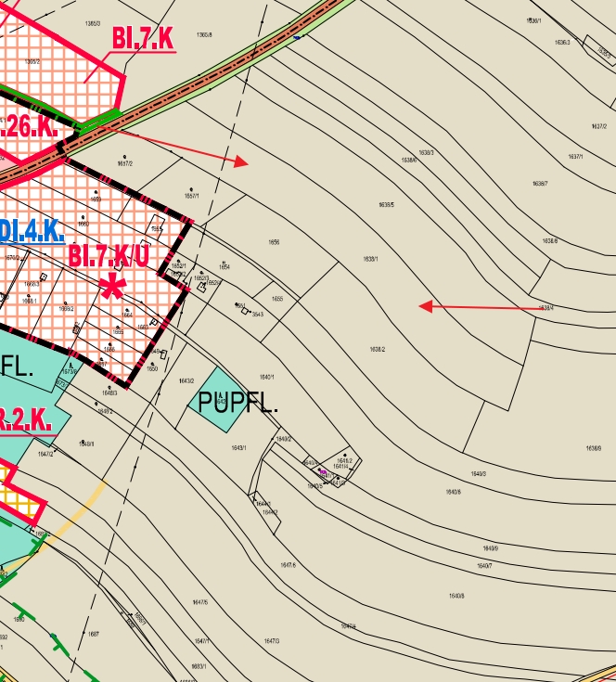The height and width of the screenshot is (682, 616).
Task: Select the BI.7.K/U zone label
Action: coord(108,256)
